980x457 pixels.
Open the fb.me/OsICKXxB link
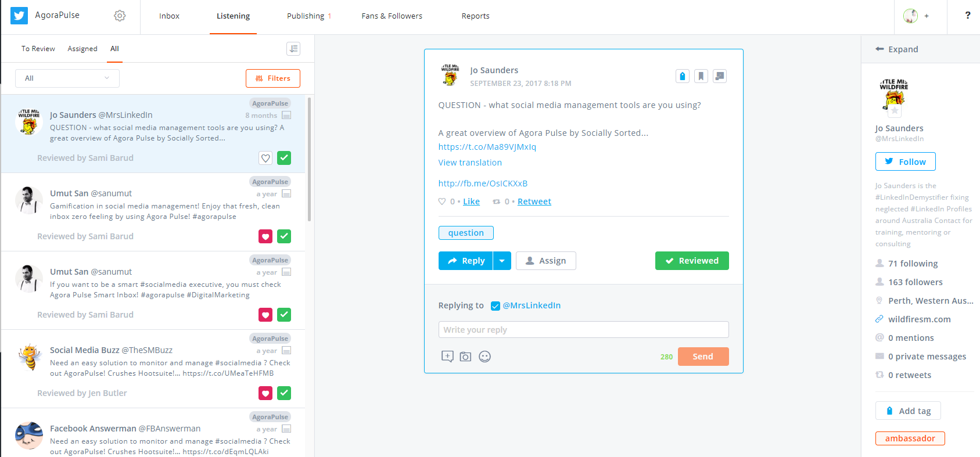[x=483, y=183]
